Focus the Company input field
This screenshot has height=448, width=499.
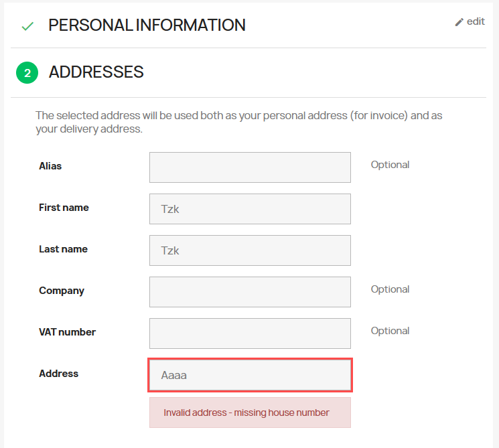(250, 292)
